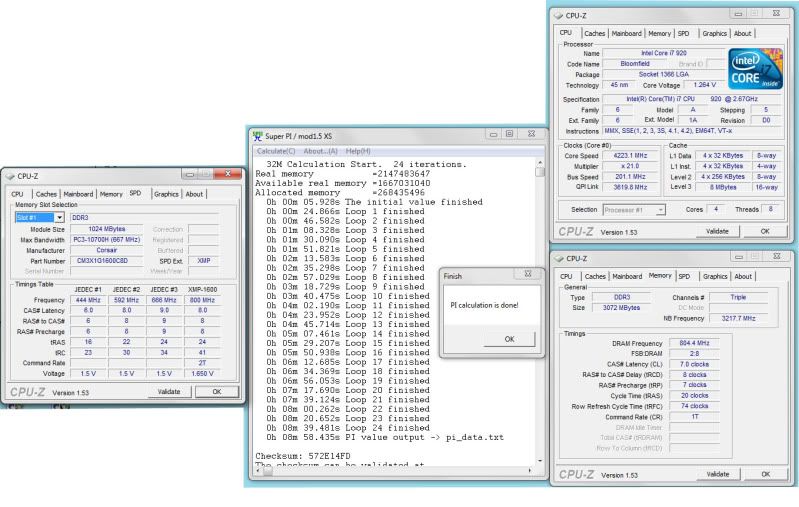Viewport: 799px width, 507px height.
Task: Open the Slot #1 memory slot dropdown
Action: 60,217
